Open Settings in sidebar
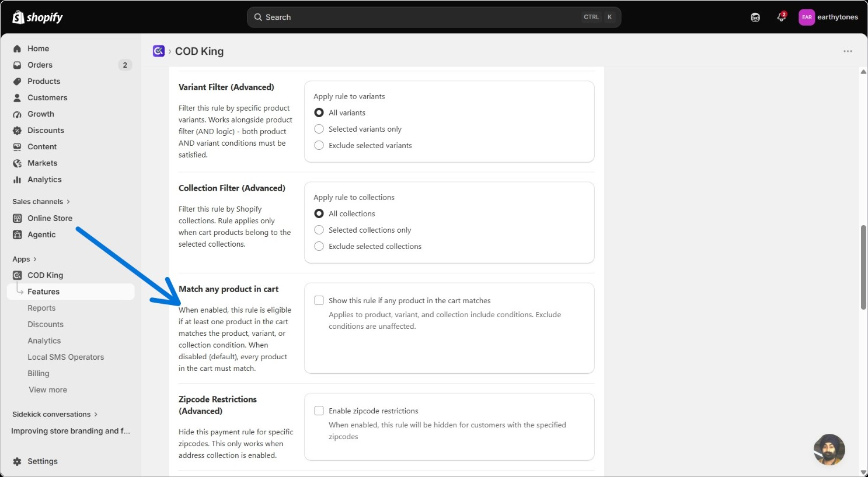Image resolution: width=868 pixels, height=477 pixels. coord(43,461)
